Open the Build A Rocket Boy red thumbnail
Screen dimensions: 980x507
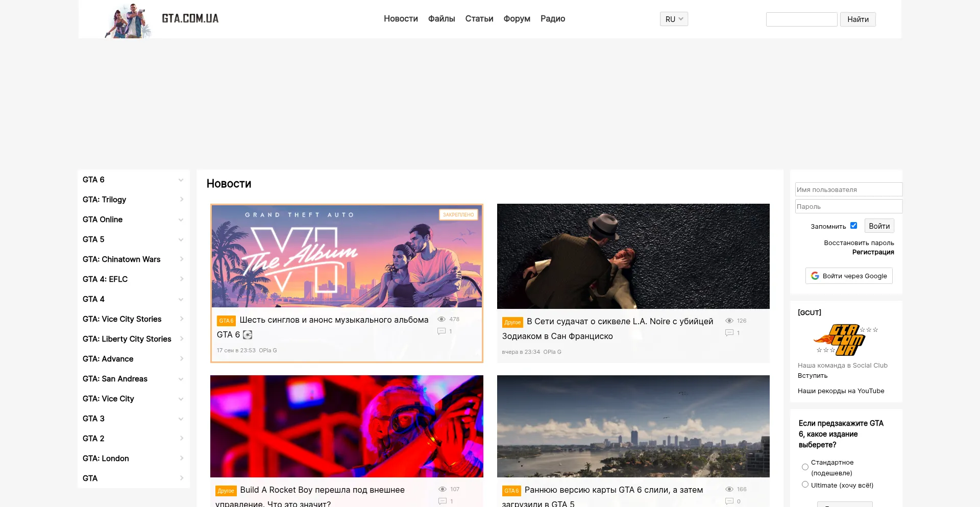(347, 426)
